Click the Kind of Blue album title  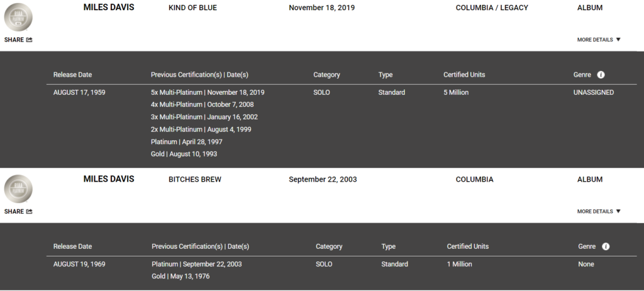194,8
